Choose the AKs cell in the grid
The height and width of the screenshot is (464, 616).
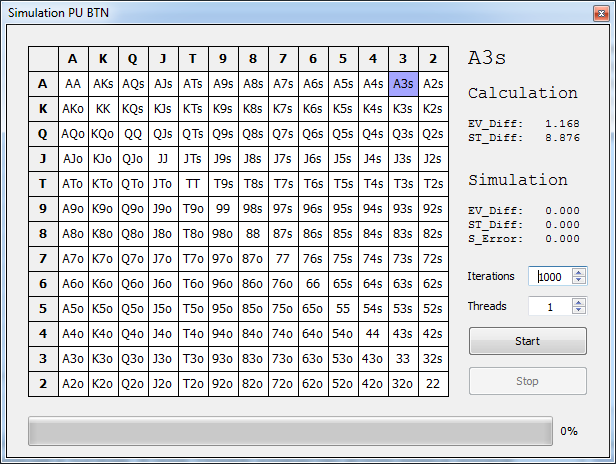(103, 84)
